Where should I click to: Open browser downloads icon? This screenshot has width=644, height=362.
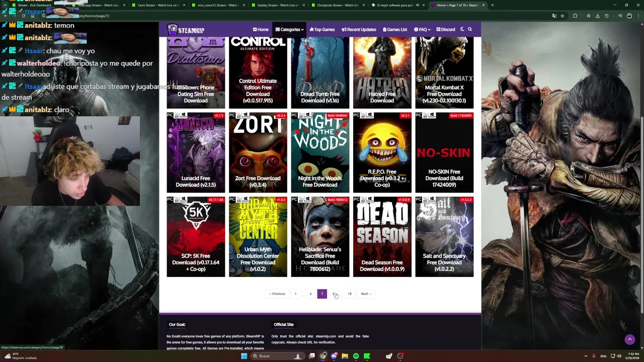pyautogui.click(x=598, y=16)
